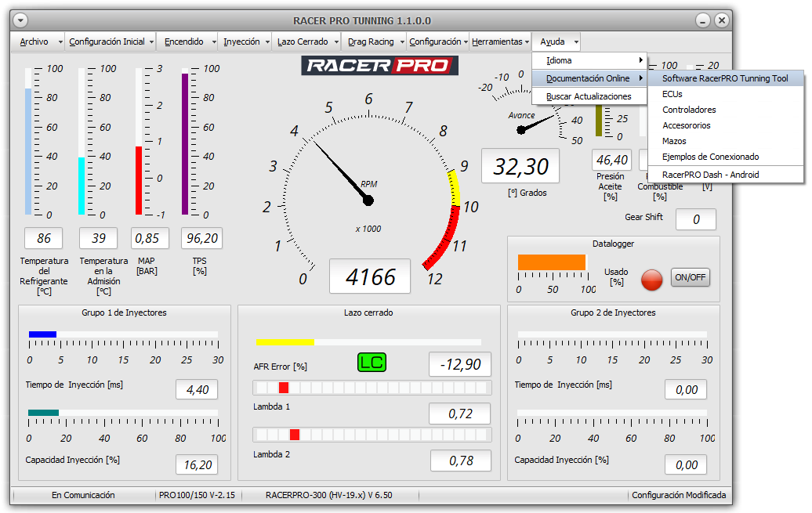Click the oil pressure value 46,40
The height and width of the screenshot is (513, 812).
612,160
